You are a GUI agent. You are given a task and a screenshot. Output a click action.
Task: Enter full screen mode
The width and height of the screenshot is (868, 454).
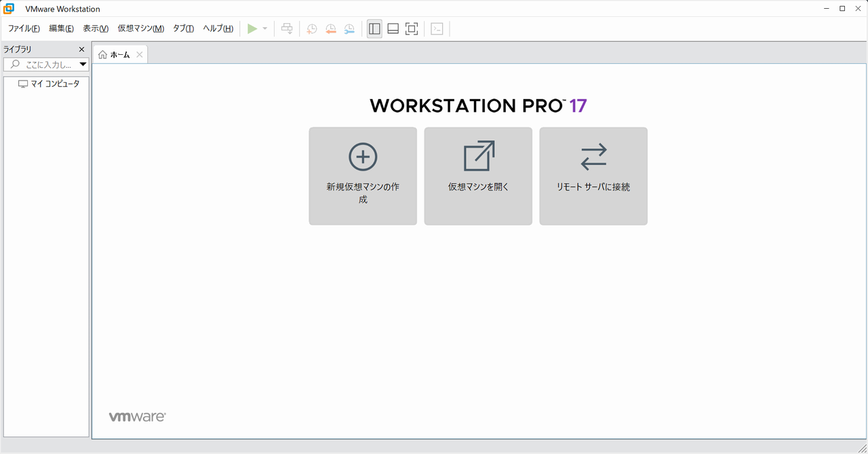412,28
